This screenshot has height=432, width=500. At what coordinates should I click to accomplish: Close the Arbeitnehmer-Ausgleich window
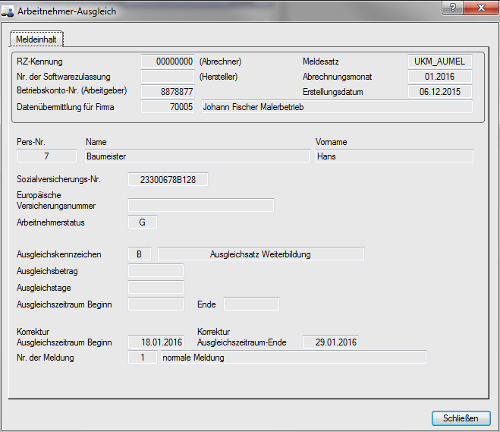[481, 7]
